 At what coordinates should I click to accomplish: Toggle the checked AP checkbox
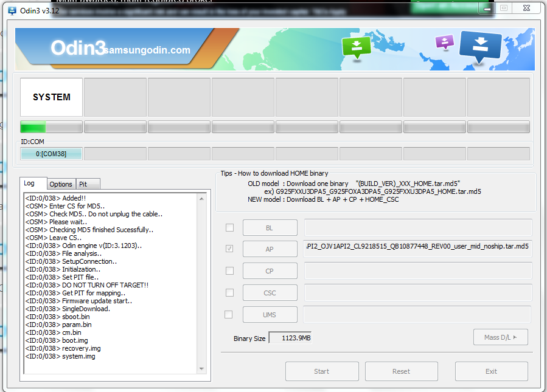click(x=229, y=249)
